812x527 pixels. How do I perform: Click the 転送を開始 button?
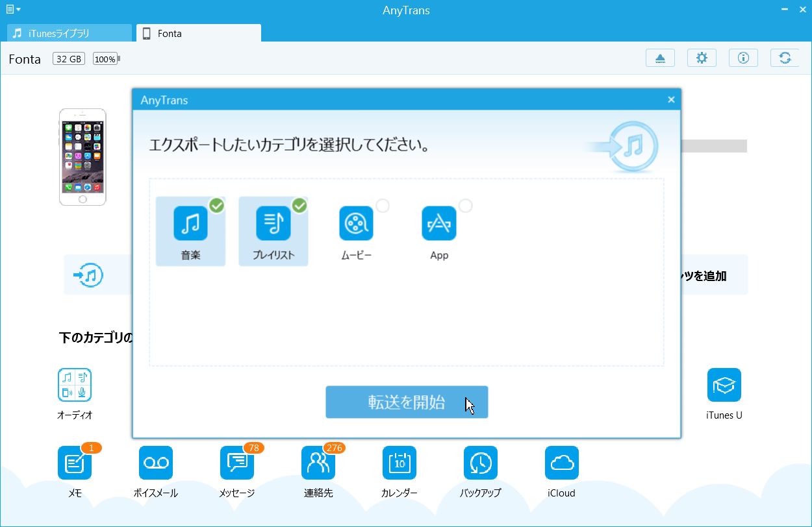407,402
